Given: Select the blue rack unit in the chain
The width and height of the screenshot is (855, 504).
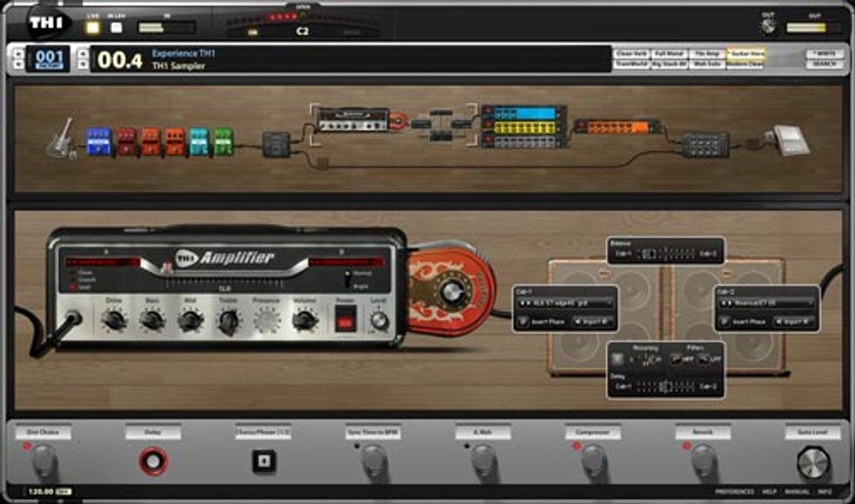Looking at the screenshot, I should point(524,113).
